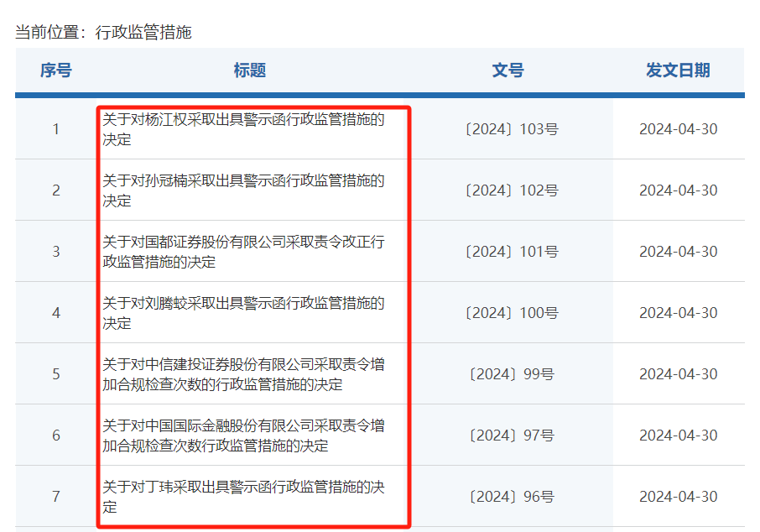Screen dimensions: 760x532
Task: Click the date in the 97号 row
Action: pyautogui.click(x=678, y=435)
